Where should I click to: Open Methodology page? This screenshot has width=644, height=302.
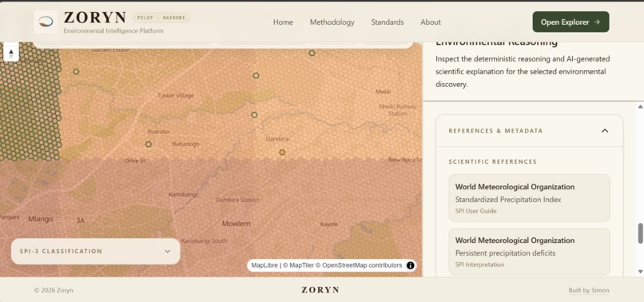(332, 22)
